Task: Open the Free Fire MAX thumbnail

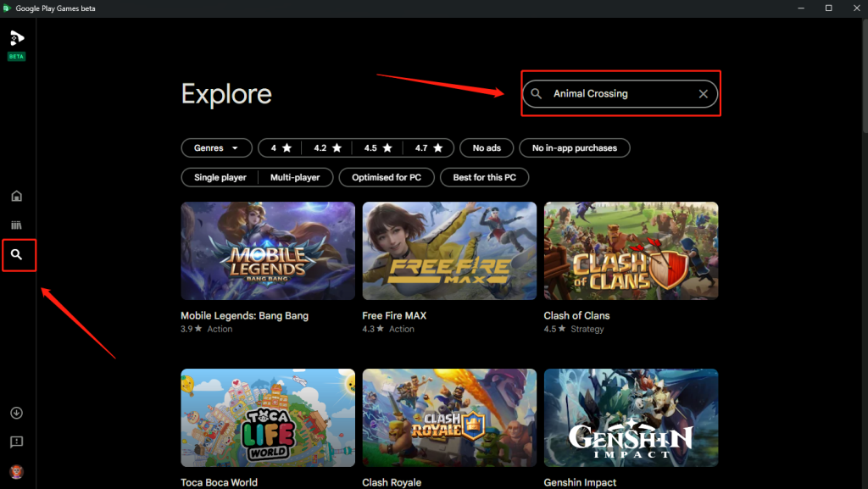Action: click(x=449, y=251)
